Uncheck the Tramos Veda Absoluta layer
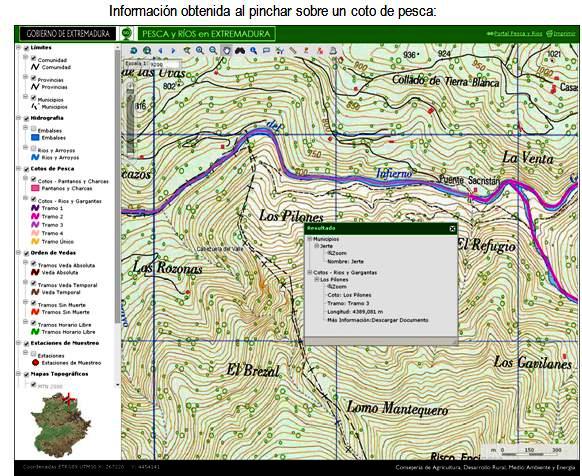 (x=33, y=263)
